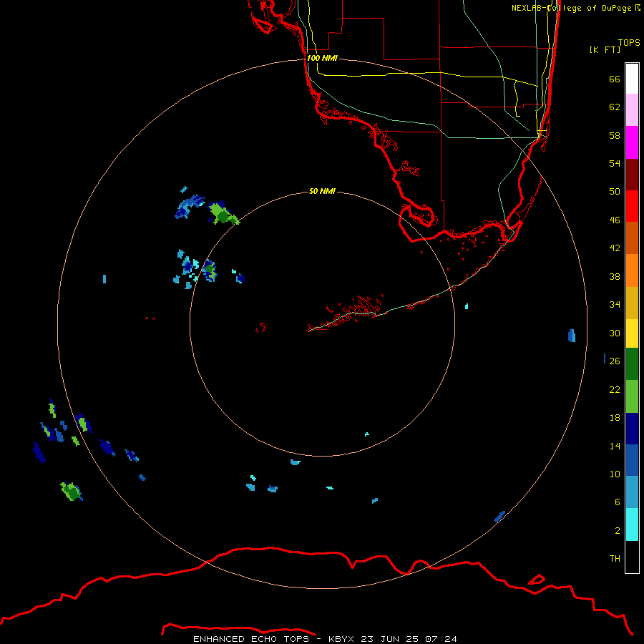The image size is (644, 644).
Task: Click the "[K FT]" units label
Action: (x=605, y=49)
